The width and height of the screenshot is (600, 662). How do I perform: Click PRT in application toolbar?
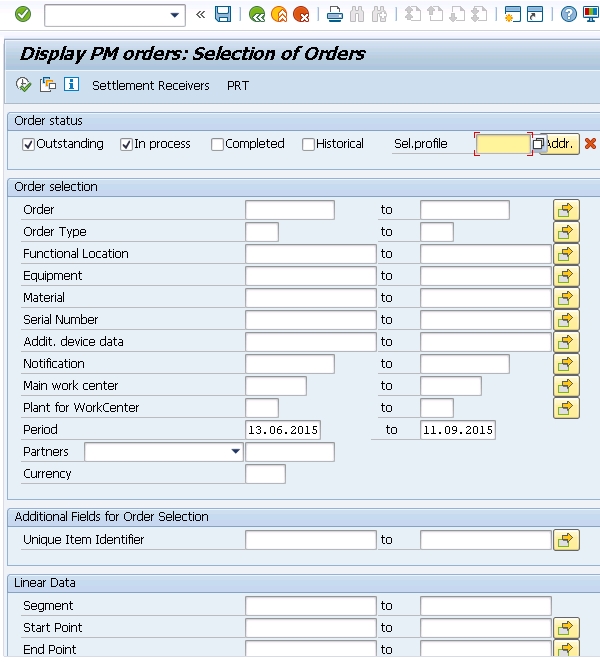tap(238, 86)
